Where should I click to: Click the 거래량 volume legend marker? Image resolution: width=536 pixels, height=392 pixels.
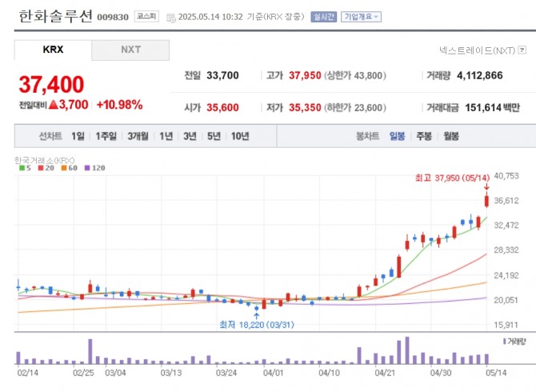click(505, 342)
